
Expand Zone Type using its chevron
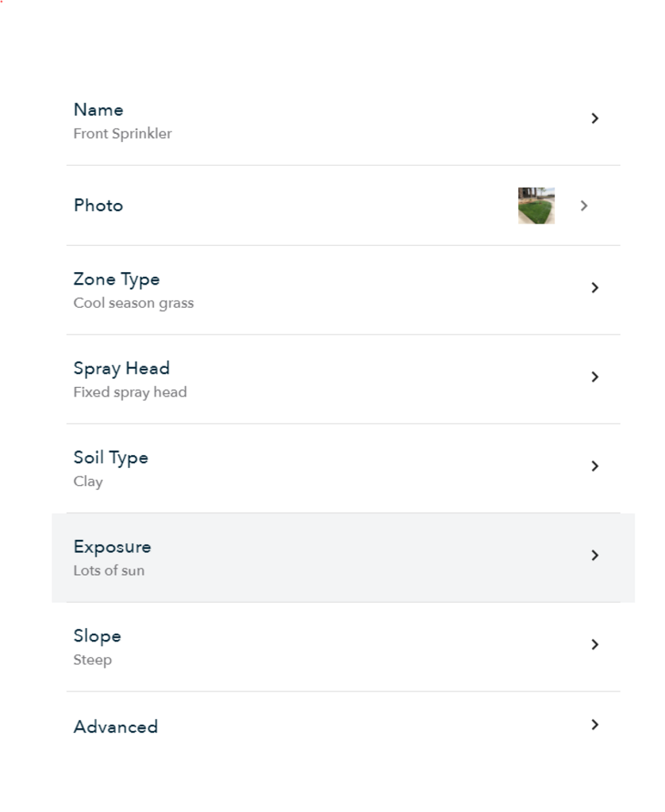[x=594, y=288]
